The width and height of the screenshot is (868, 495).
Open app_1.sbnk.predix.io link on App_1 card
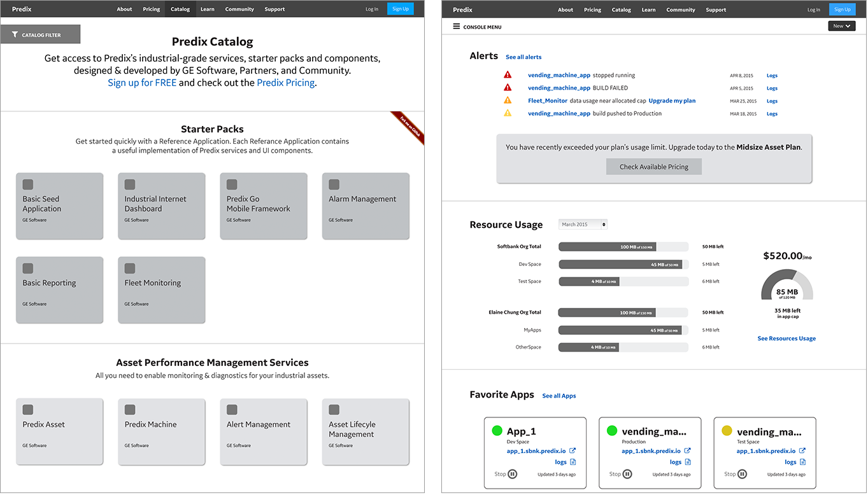(536, 450)
